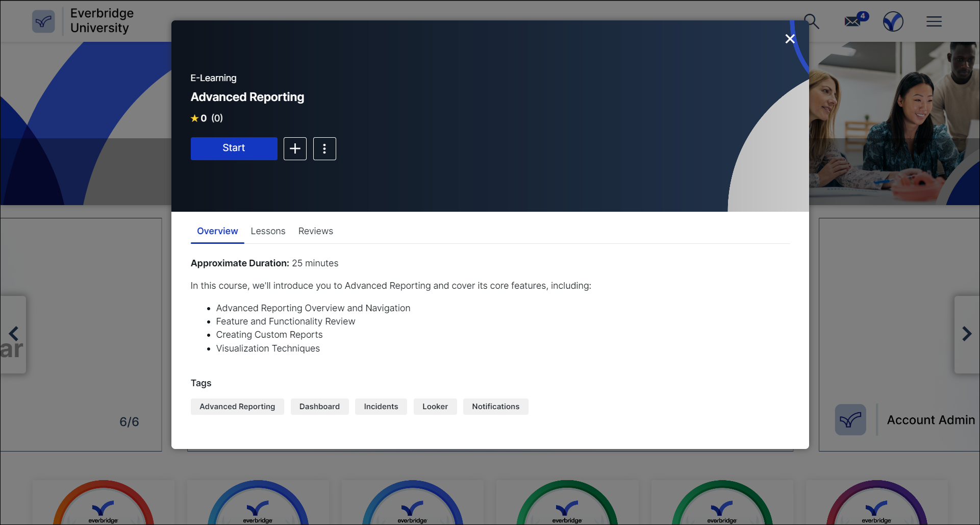Image resolution: width=980 pixels, height=525 pixels.
Task: Click the star rating icon
Action: (x=194, y=118)
